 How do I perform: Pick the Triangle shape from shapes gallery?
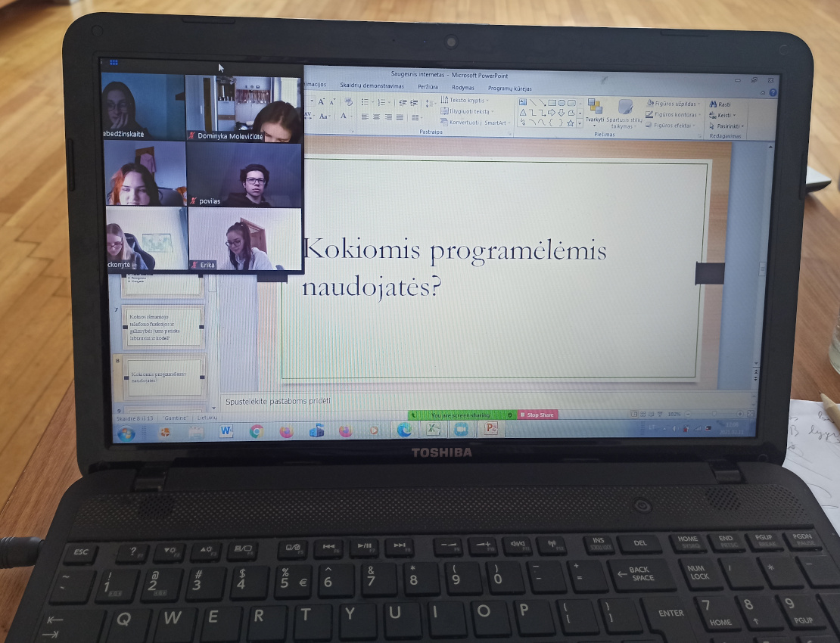click(523, 113)
